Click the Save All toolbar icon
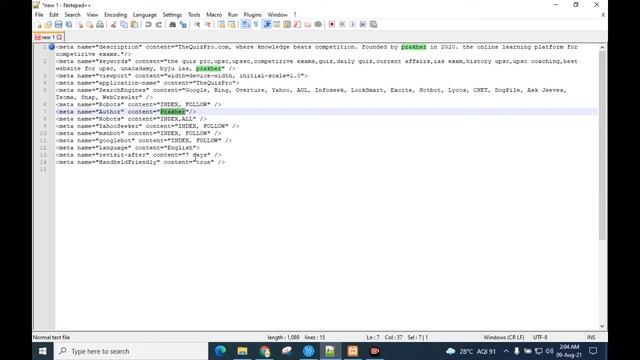The width and height of the screenshot is (640, 360). coord(69,24)
